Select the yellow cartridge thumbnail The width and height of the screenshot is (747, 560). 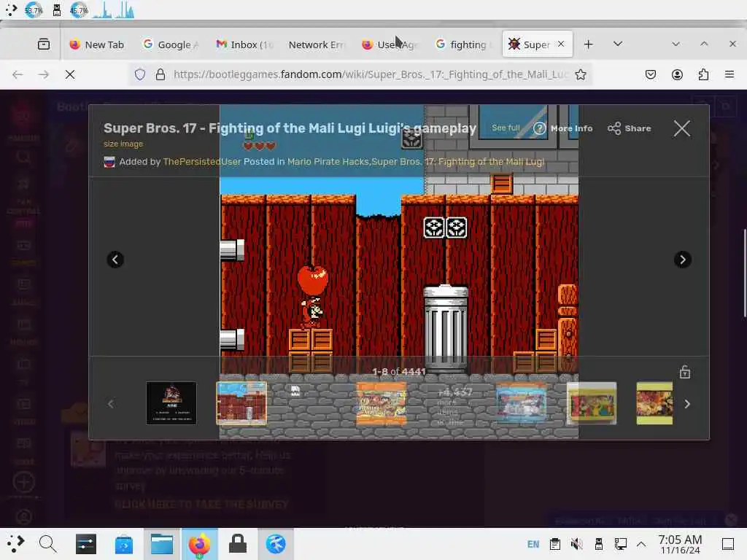591,402
